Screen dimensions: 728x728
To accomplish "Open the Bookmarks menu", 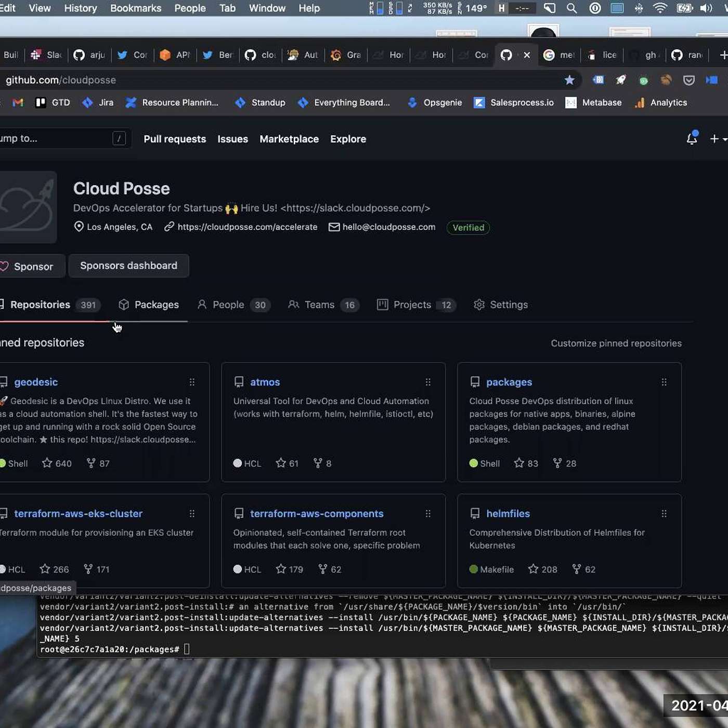I will (x=135, y=8).
